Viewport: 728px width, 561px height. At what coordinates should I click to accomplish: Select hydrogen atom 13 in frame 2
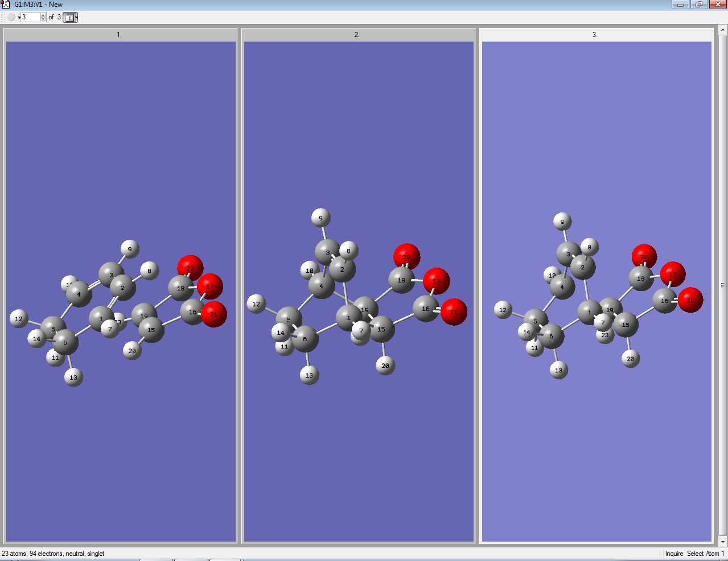(x=309, y=375)
